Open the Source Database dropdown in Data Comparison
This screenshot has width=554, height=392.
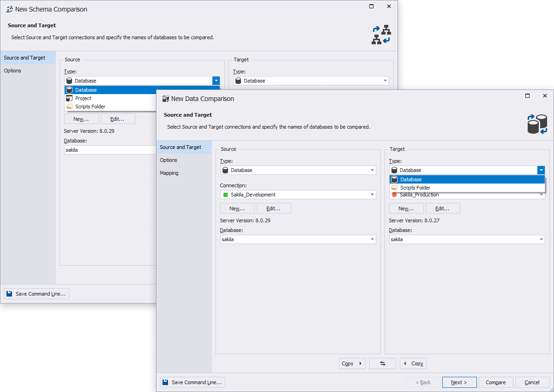[x=372, y=239]
